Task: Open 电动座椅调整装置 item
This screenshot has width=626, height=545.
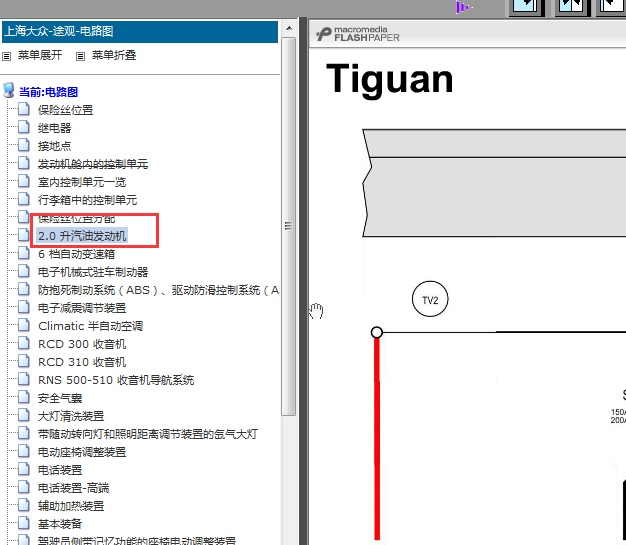Action: pos(82,452)
